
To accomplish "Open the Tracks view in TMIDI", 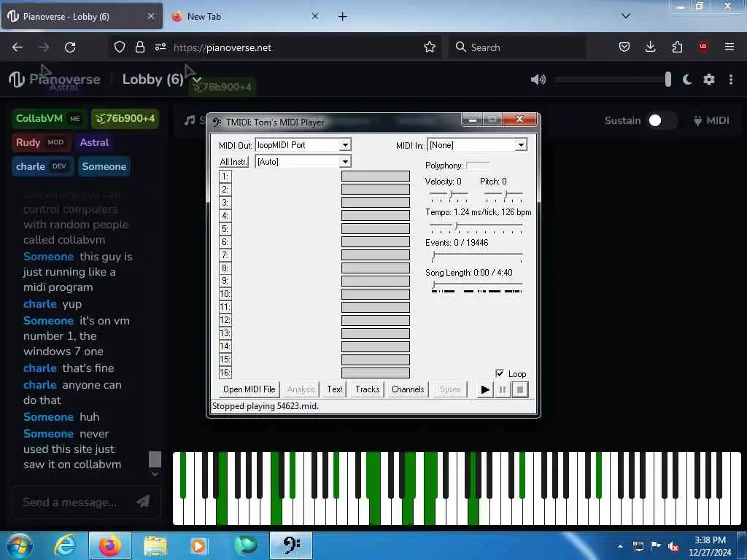I will click(x=368, y=389).
